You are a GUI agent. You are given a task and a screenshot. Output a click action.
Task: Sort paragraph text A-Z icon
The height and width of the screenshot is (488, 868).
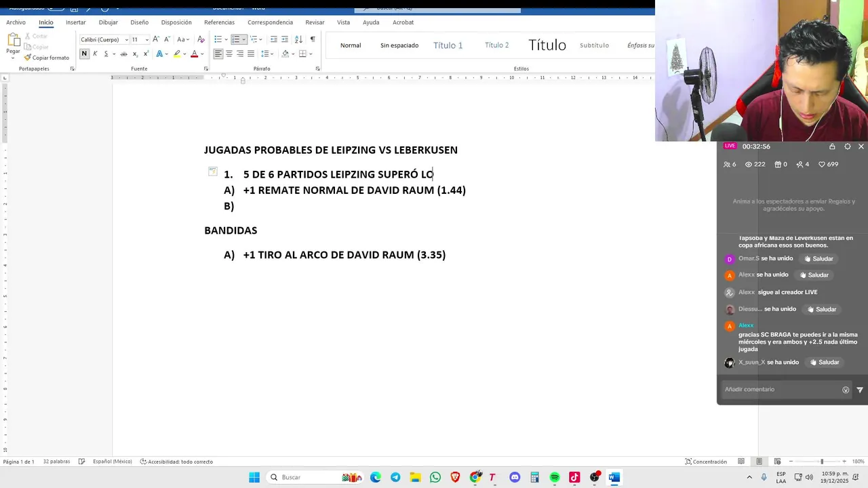pos(298,39)
